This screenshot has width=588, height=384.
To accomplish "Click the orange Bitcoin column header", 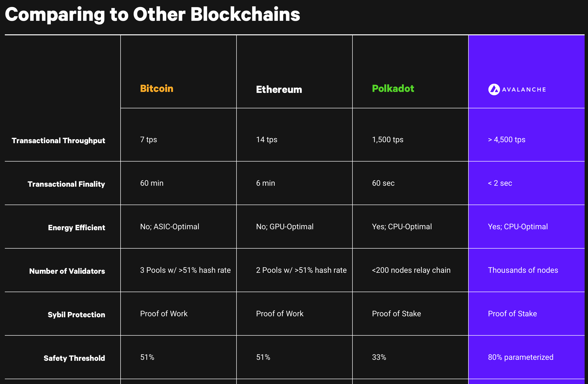I will point(157,89).
